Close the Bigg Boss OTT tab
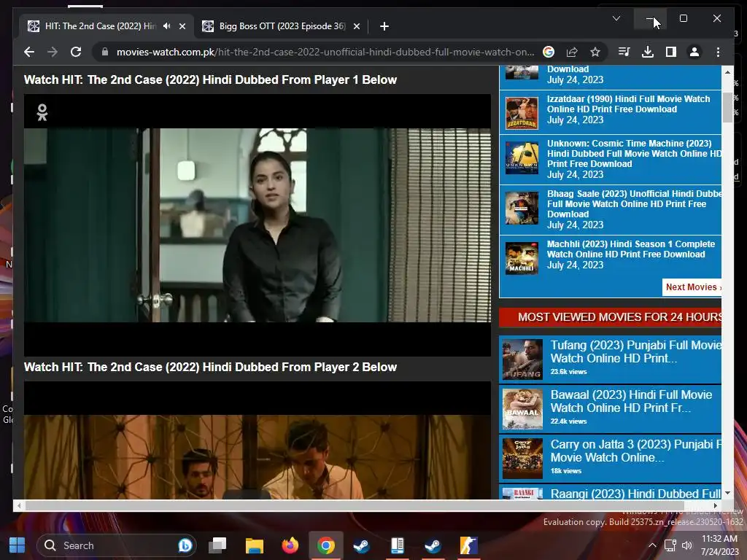Viewport: 747px width, 560px height. click(x=356, y=26)
